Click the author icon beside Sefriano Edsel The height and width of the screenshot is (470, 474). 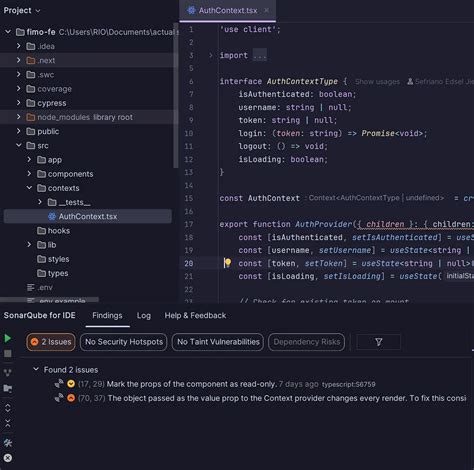point(410,81)
